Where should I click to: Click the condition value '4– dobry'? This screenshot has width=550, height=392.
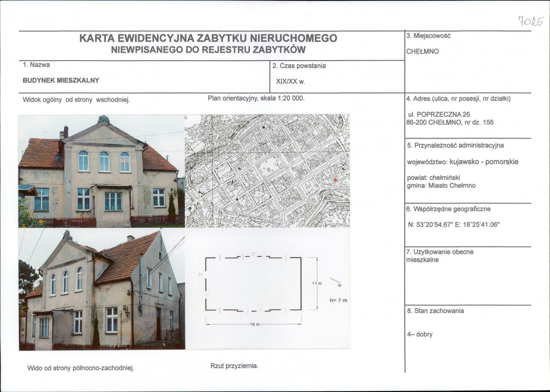(x=420, y=335)
